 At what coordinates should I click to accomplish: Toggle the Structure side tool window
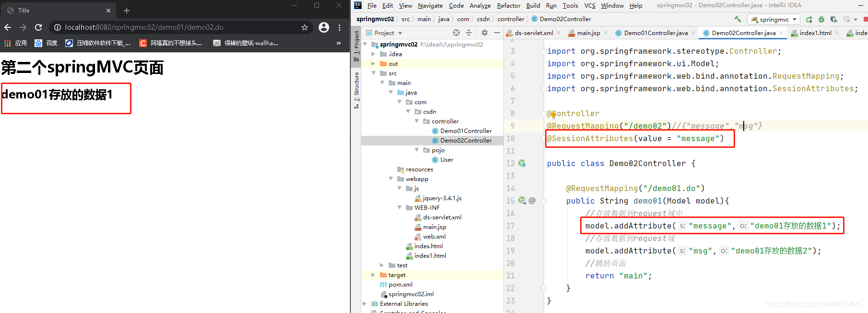pos(357,90)
